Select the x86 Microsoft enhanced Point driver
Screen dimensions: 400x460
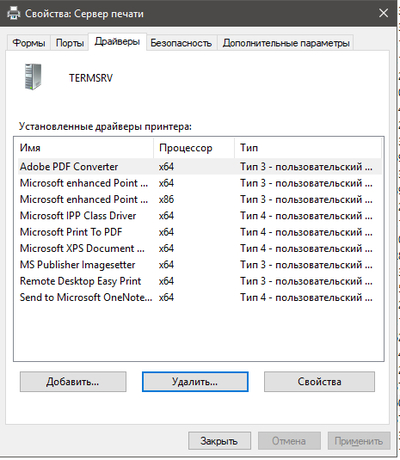click(x=199, y=199)
